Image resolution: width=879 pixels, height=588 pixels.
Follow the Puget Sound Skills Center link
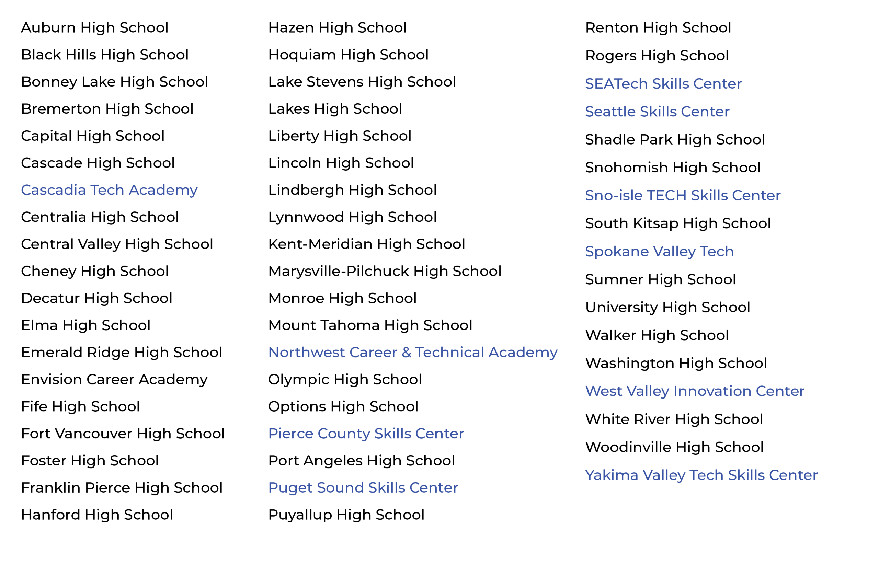click(363, 487)
